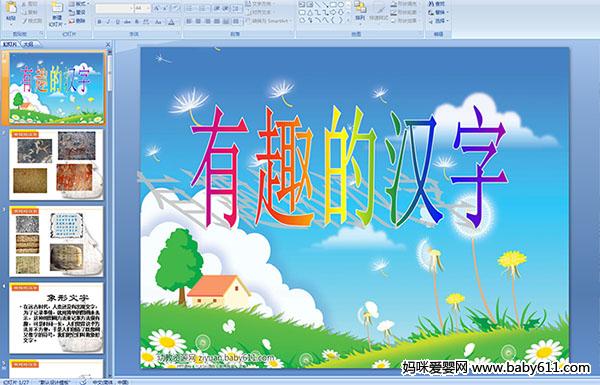Toggle Underline formatting in the font group
The height and width of the screenshot is (385, 600).
tap(117, 22)
